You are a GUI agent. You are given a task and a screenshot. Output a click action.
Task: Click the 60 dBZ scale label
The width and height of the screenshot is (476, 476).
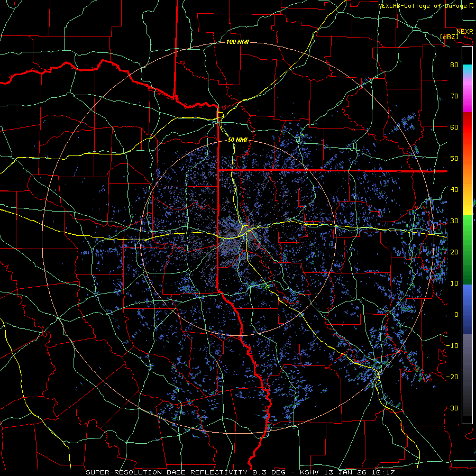click(454, 127)
